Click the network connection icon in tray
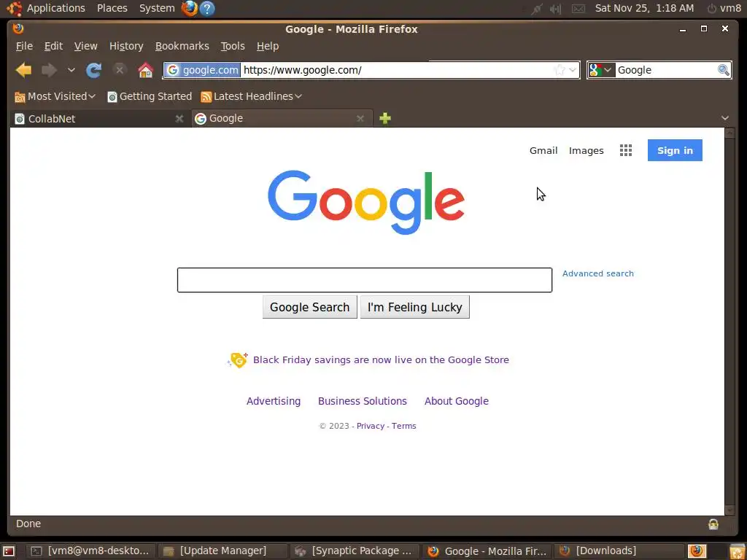Screen dimensions: 747x560 click(x=536, y=9)
